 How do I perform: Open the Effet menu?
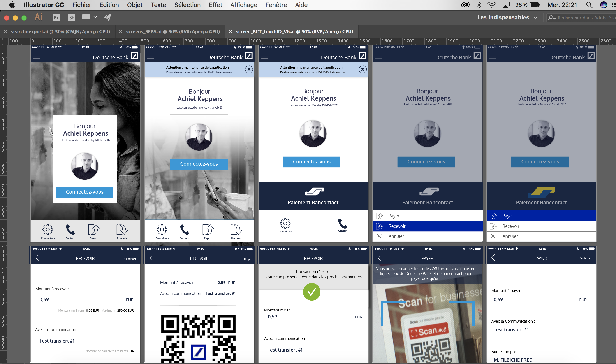(215, 5)
